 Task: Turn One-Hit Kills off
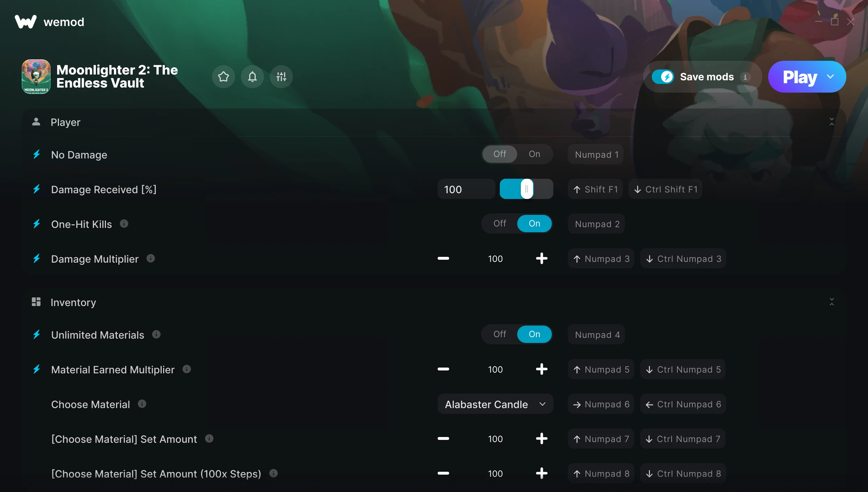point(500,224)
